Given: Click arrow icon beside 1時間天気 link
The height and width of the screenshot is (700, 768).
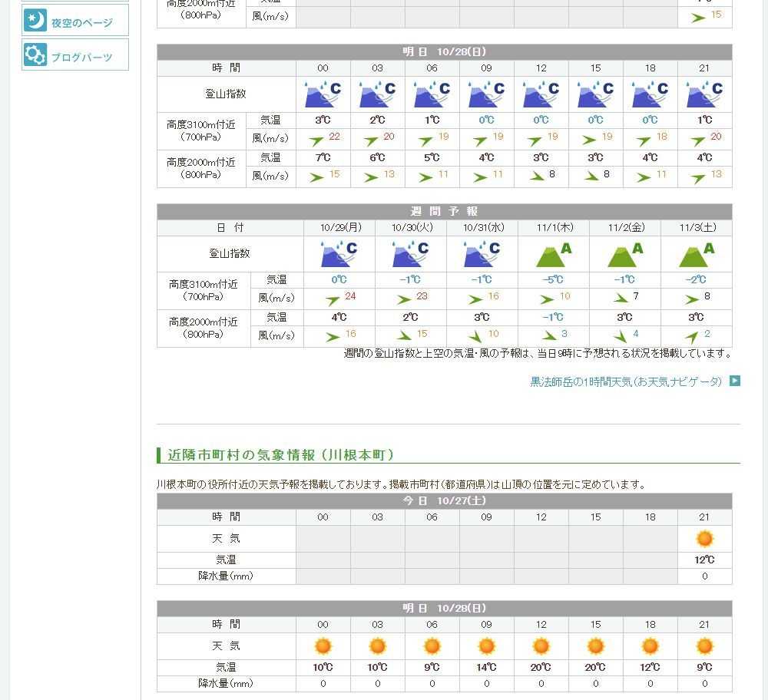Looking at the screenshot, I should 735,381.
